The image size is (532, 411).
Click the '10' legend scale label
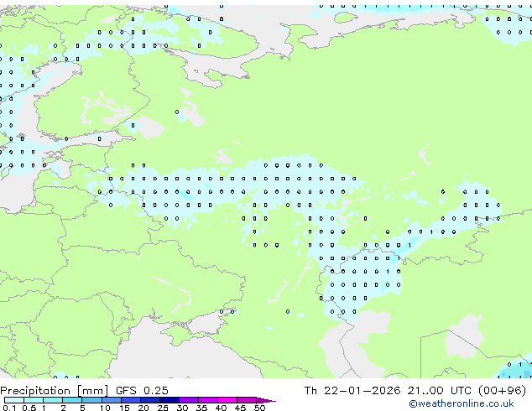click(x=105, y=408)
